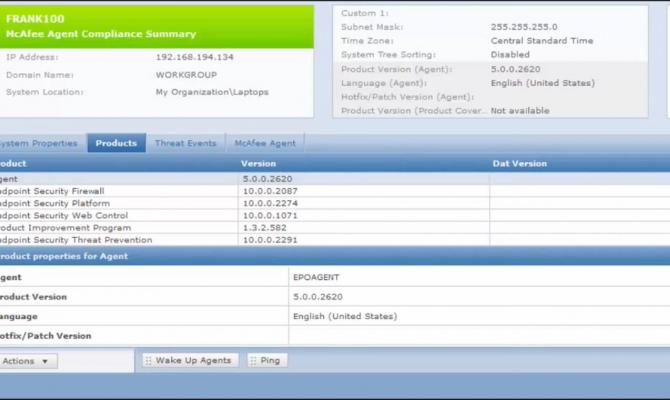670x400 pixels.
Task: Sort by the Version column header
Action: click(259, 164)
